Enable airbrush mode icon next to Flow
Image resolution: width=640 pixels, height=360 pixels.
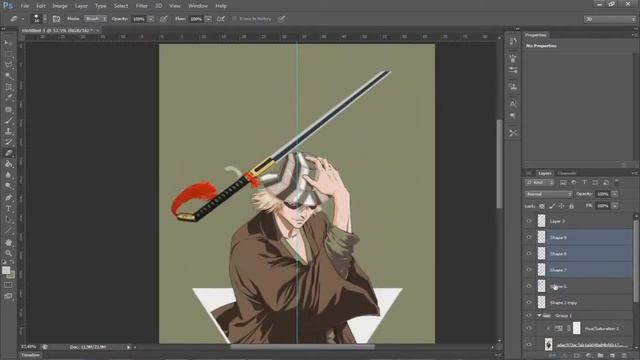(221, 19)
